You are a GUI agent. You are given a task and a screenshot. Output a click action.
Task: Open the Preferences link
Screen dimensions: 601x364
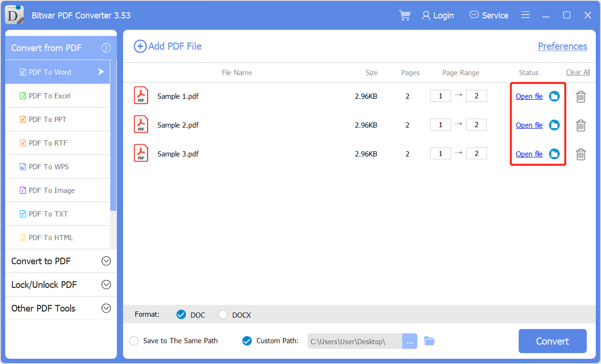click(562, 46)
